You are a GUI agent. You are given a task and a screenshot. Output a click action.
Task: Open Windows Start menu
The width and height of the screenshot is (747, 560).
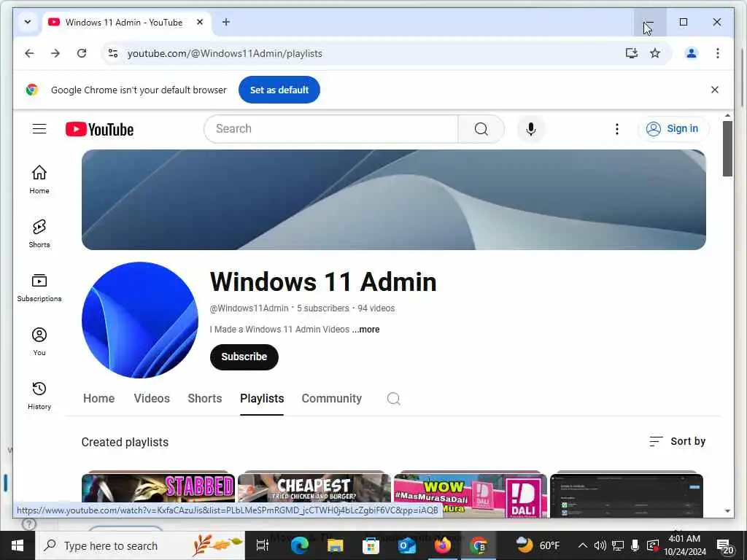pyautogui.click(x=18, y=545)
